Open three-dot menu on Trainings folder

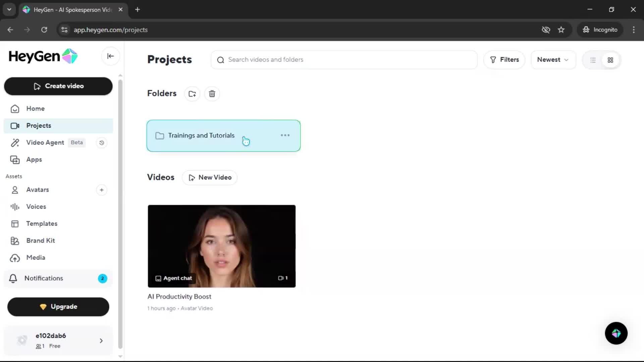(285, 135)
